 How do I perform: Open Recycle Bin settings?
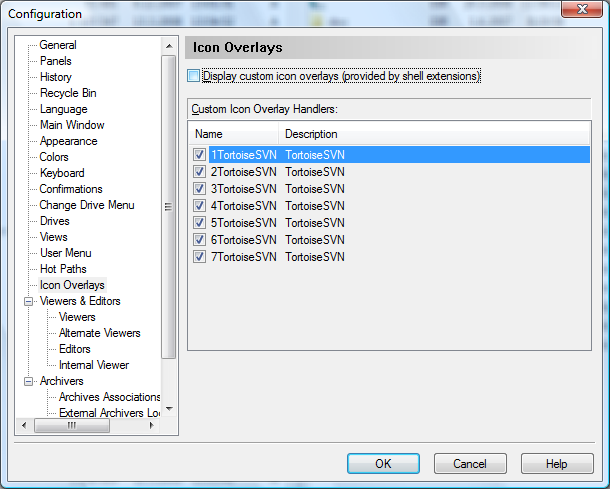pos(68,93)
